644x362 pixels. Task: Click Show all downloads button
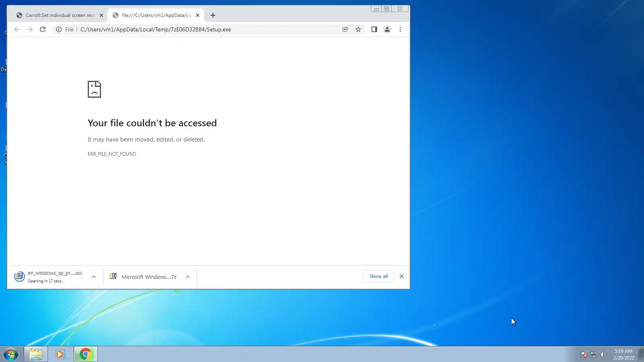pyautogui.click(x=378, y=276)
